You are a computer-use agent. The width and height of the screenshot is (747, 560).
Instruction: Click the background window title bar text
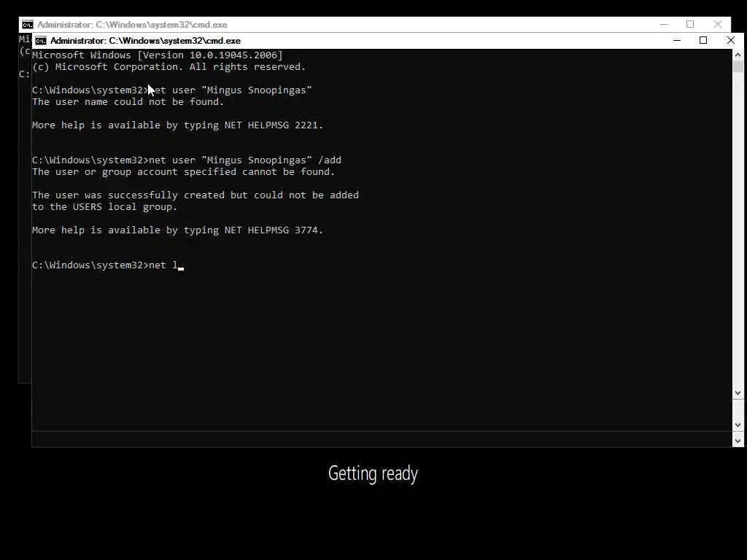pos(132,25)
